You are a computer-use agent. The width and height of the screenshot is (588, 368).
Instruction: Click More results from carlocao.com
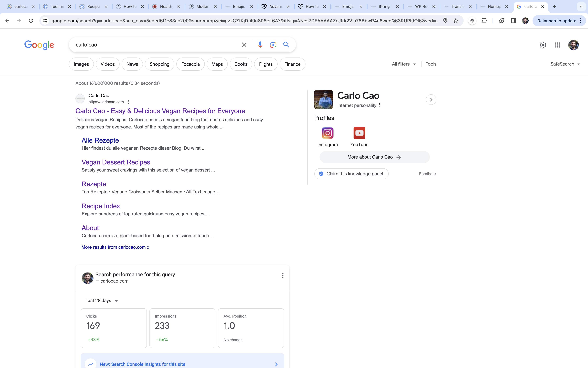(115, 247)
